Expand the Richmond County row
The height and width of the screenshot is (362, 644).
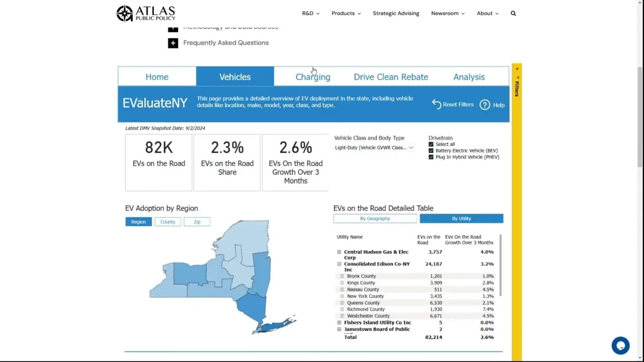[x=342, y=309]
